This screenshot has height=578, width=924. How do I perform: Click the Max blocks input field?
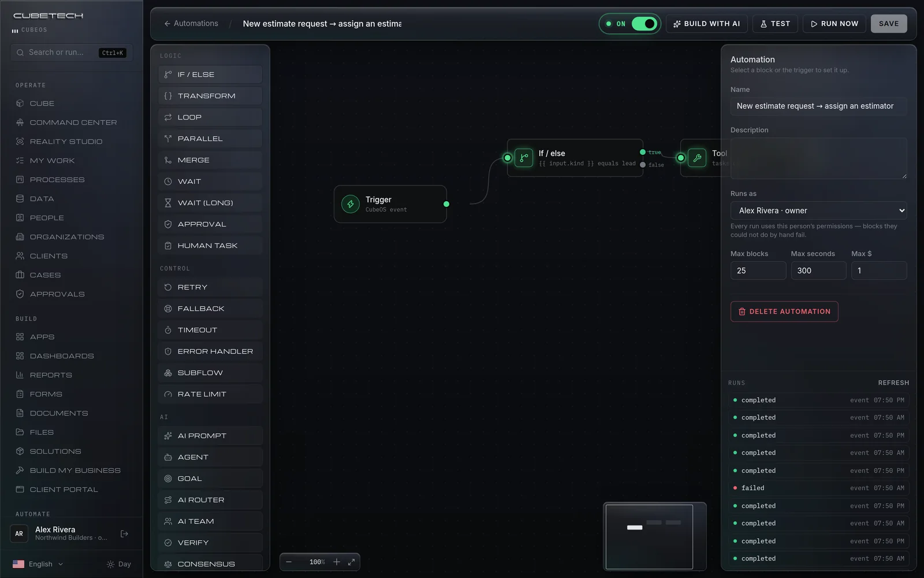tap(758, 271)
